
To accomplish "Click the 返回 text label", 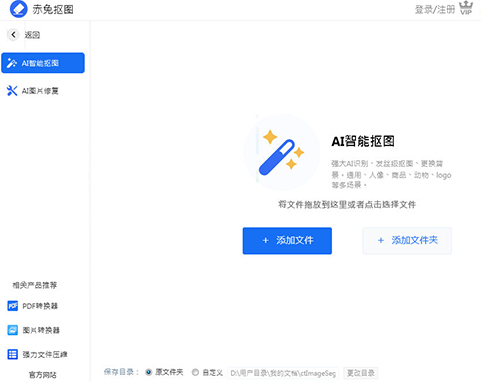I will (x=32, y=35).
